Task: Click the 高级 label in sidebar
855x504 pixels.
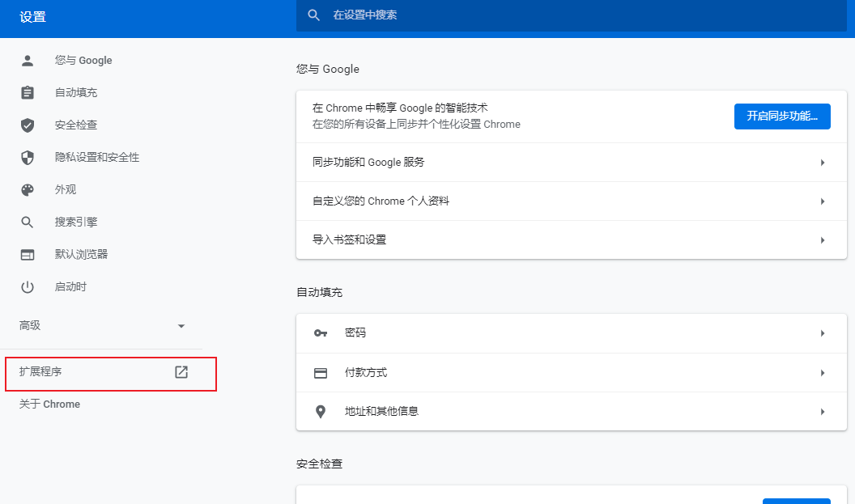Action: [x=30, y=326]
